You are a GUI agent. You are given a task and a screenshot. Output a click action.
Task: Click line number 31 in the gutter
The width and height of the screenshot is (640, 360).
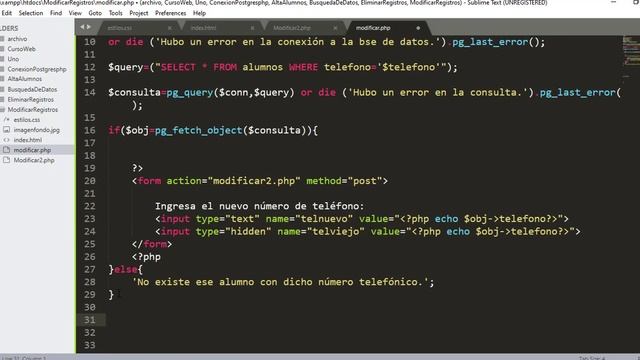pyautogui.click(x=90, y=320)
